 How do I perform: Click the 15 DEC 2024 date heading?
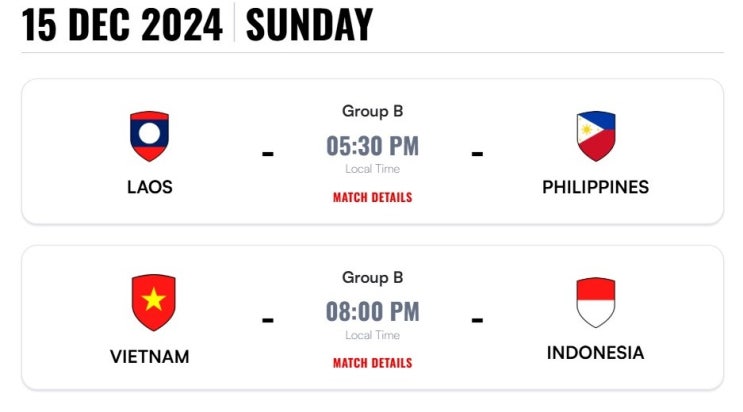point(122,25)
